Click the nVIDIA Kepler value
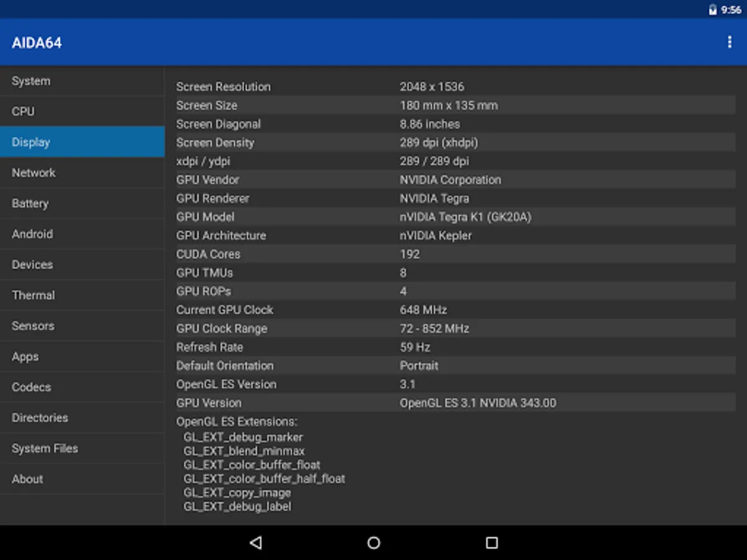 pyautogui.click(x=436, y=235)
